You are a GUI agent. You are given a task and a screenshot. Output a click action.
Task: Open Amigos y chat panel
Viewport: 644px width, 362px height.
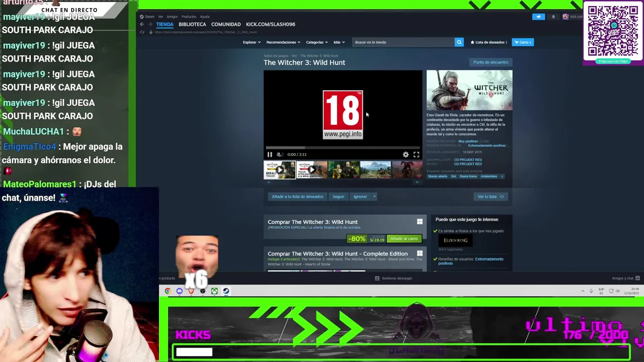click(625, 278)
